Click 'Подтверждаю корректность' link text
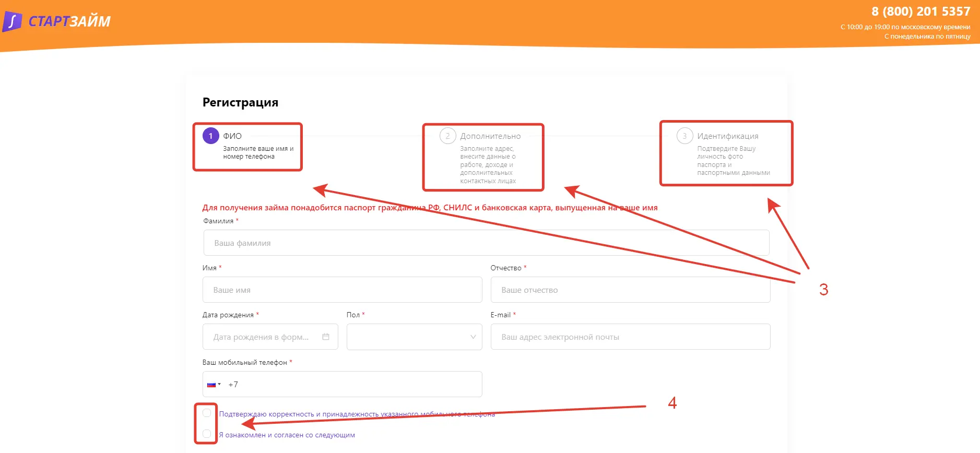This screenshot has height=453, width=980. (357, 414)
